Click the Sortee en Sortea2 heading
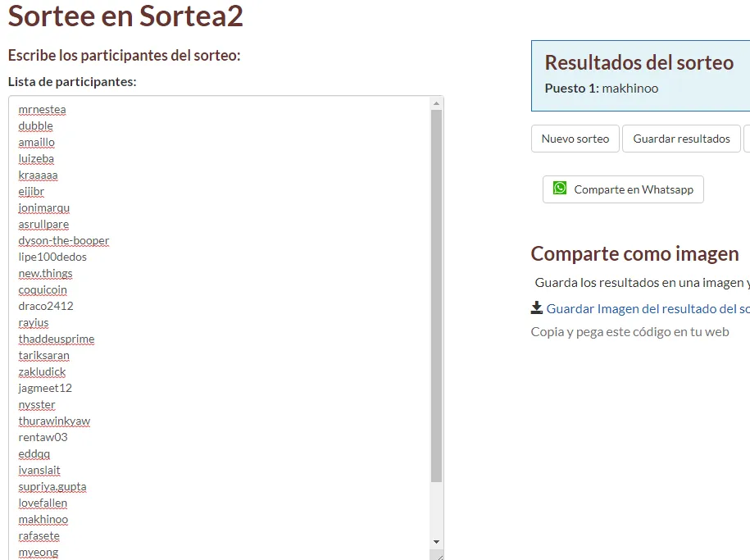 click(x=125, y=16)
